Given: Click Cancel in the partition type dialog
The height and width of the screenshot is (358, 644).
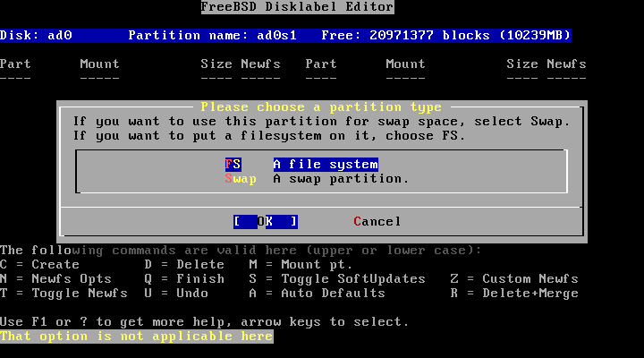Looking at the screenshot, I should point(377,222).
